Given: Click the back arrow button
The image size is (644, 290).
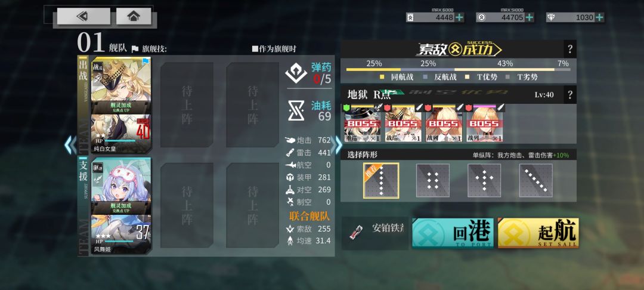Looking at the screenshot, I should tap(83, 16).
